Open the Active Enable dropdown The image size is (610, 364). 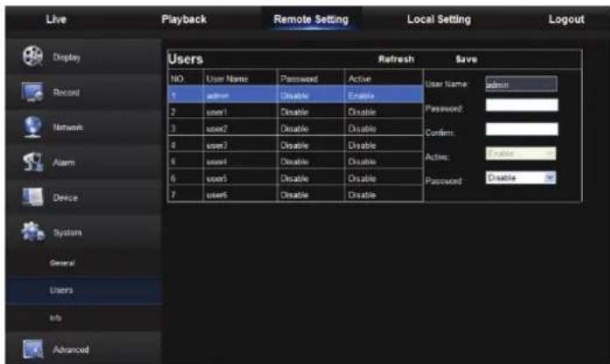(521, 154)
